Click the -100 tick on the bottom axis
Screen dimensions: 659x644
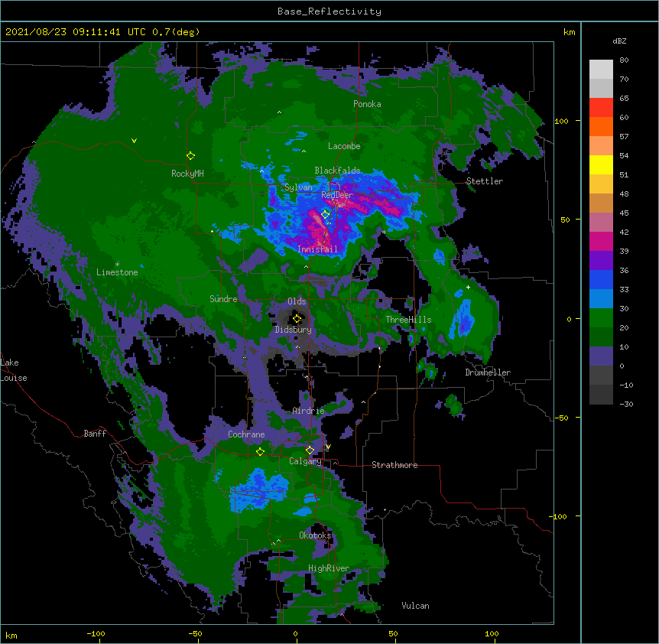tap(96, 633)
